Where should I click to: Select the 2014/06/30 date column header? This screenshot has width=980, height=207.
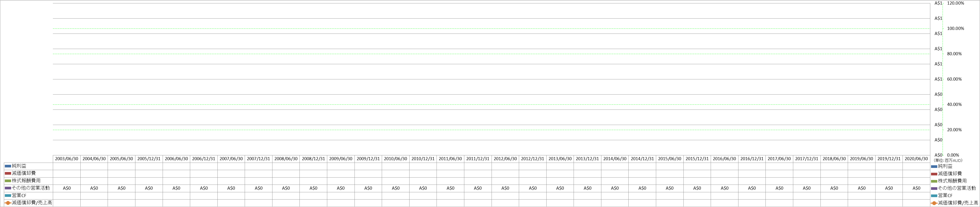[x=615, y=159]
